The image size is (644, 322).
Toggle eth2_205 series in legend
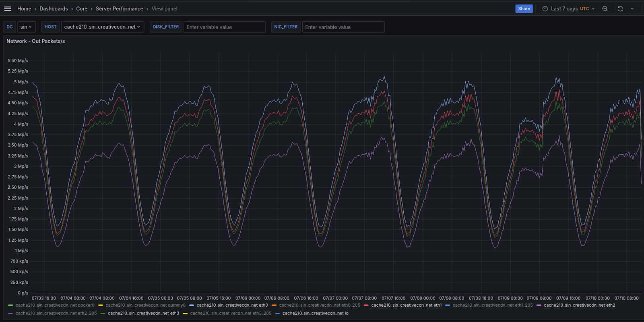tap(56, 313)
